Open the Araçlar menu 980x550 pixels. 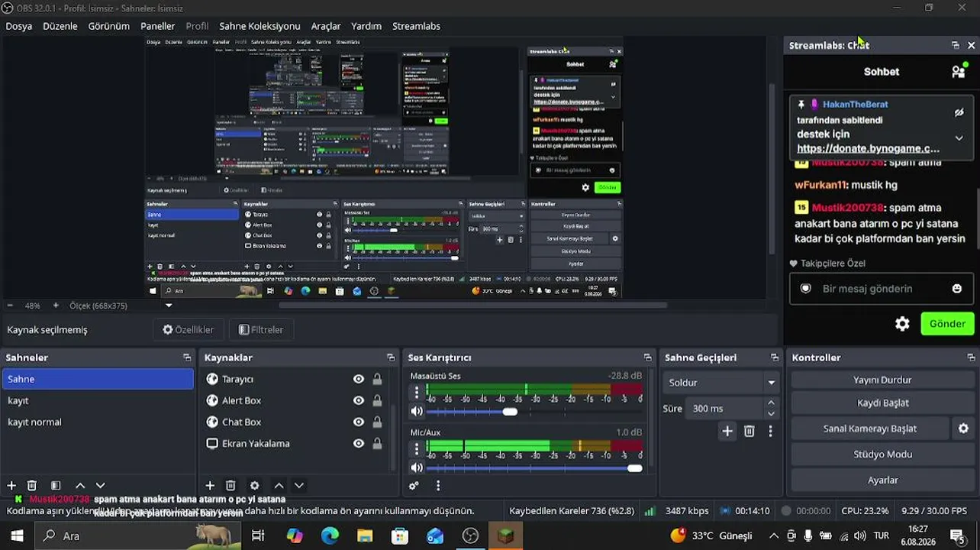point(326,26)
